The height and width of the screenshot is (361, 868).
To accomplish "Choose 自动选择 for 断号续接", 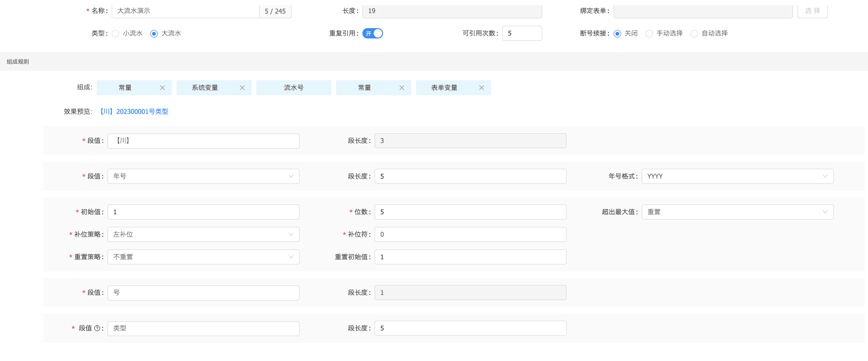I will [x=694, y=34].
